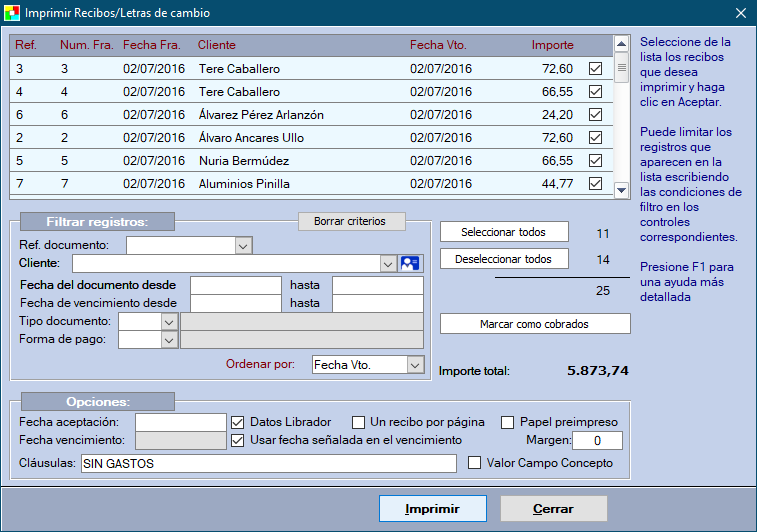Expand the Tipo documento dropdown
The height and width of the screenshot is (532, 757).
(169, 321)
